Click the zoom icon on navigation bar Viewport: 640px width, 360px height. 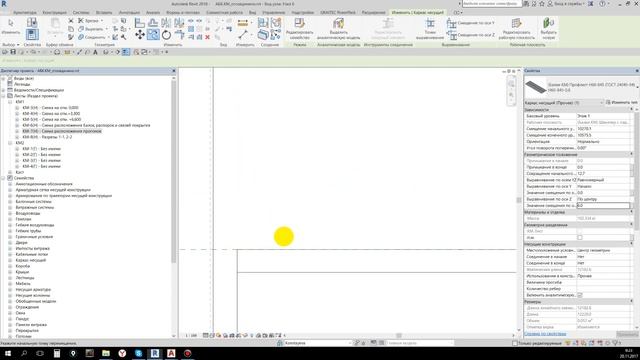[x=511, y=95]
